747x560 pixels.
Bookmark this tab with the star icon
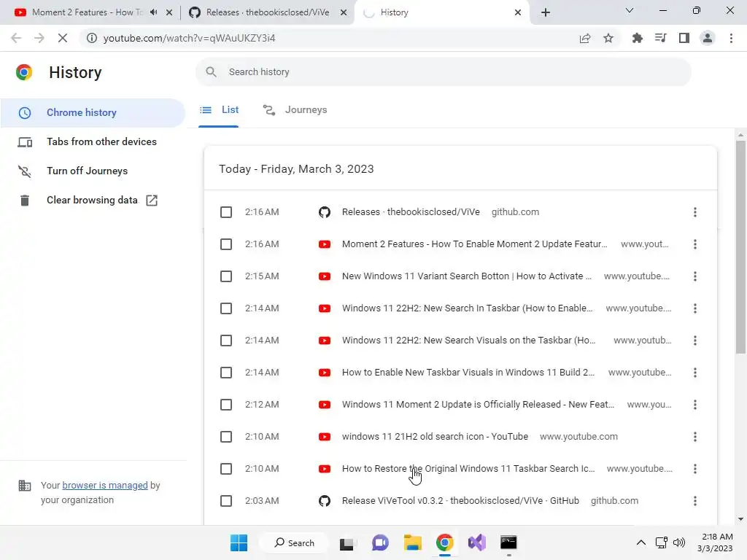(608, 38)
